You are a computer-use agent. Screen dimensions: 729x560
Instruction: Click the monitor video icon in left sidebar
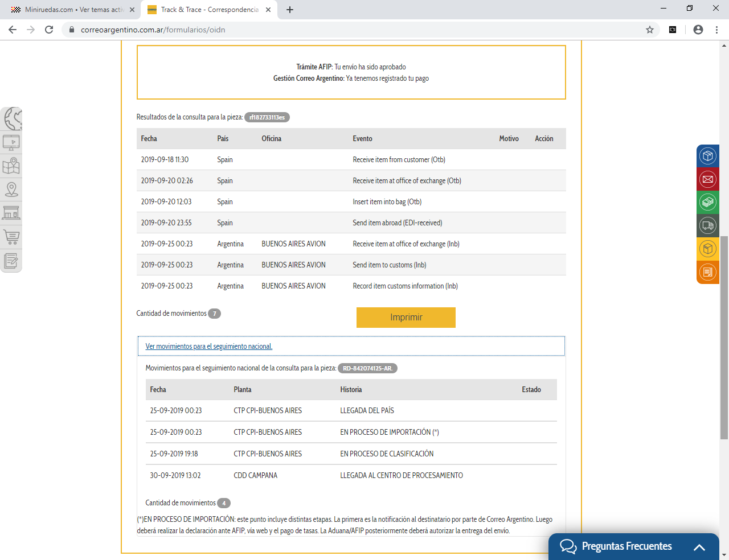[x=11, y=142]
